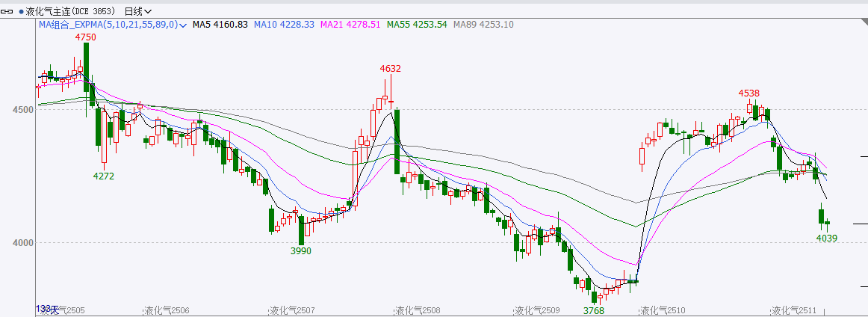
Task: Click the green MA55 4253.54 legend
Action: [x=417, y=25]
